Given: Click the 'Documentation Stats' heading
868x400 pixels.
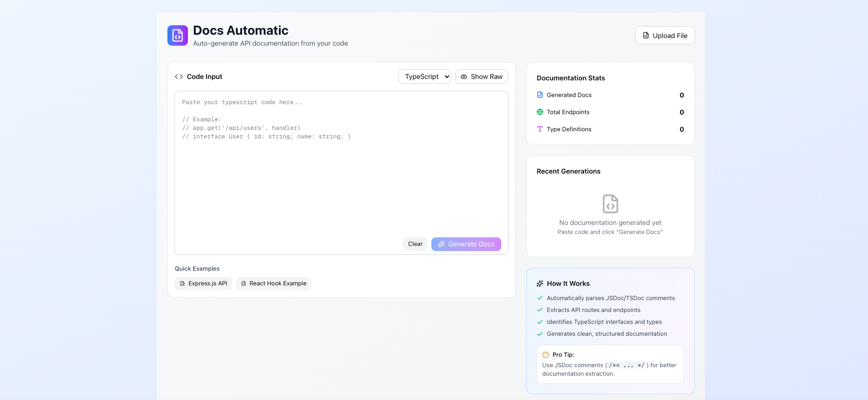Looking at the screenshot, I should coord(571,78).
